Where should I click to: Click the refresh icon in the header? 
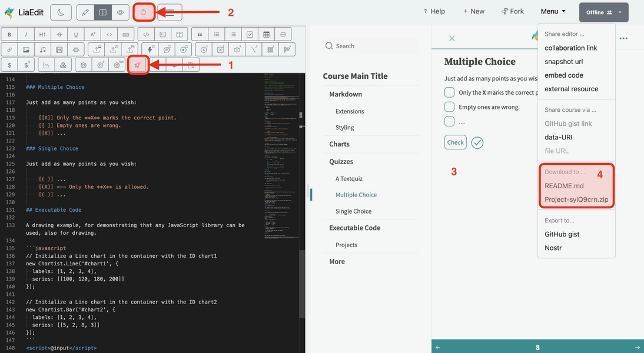[x=143, y=12]
